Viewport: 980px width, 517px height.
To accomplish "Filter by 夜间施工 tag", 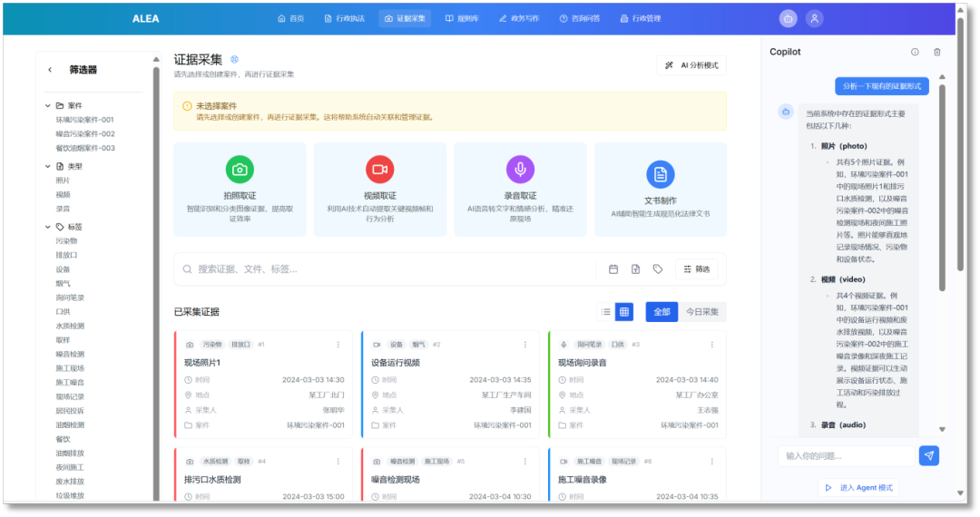I will (70, 468).
